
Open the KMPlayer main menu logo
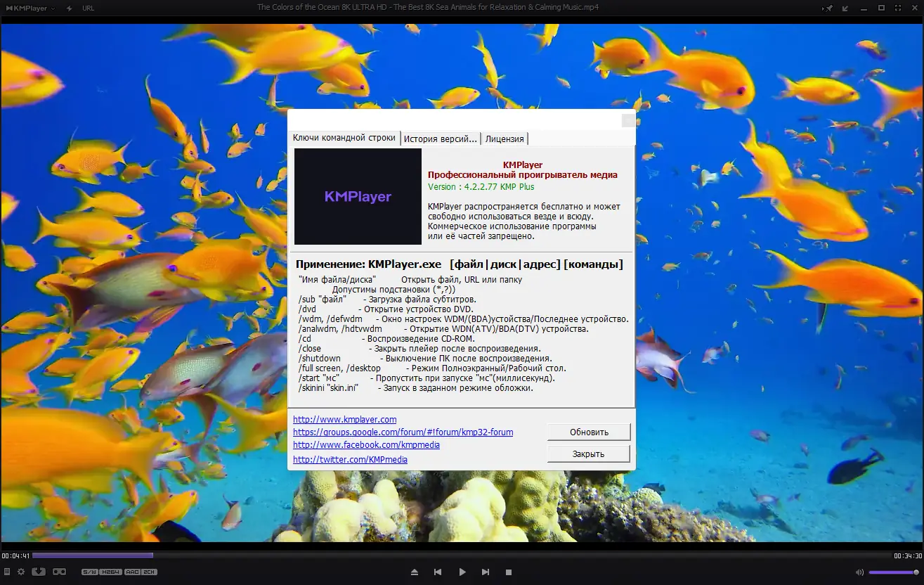(30, 8)
